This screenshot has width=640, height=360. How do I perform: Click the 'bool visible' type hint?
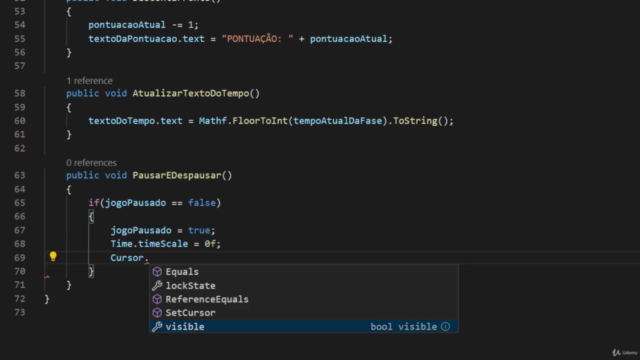[404, 327]
